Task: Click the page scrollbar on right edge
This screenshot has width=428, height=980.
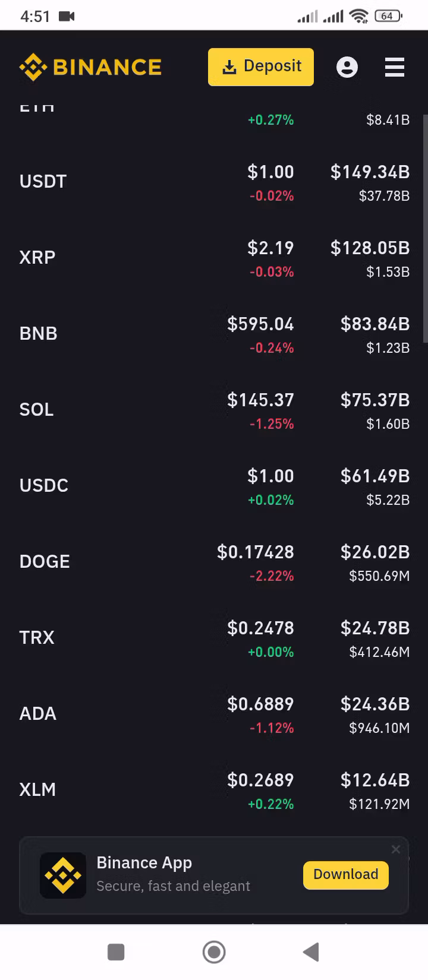Action: (x=425, y=229)
